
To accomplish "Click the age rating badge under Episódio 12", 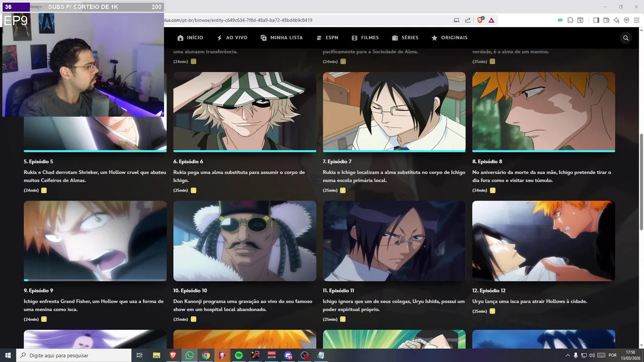I will coord(492,311).
